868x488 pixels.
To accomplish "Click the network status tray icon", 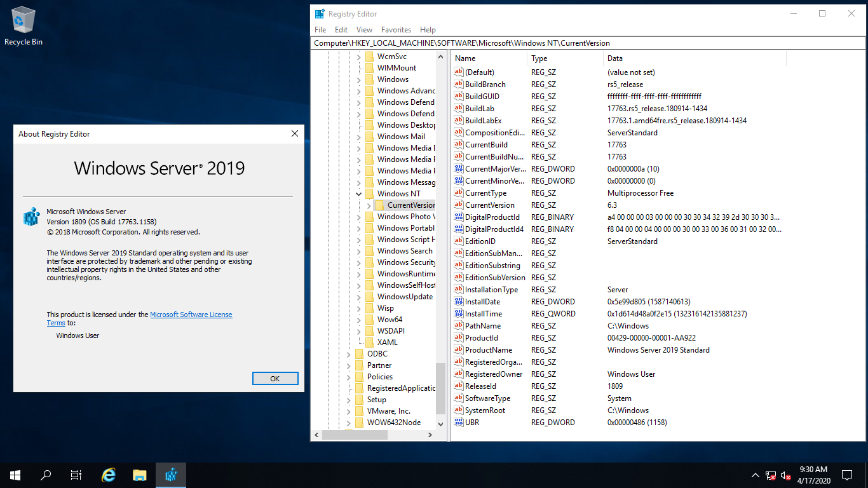I will tap(771, 475).
